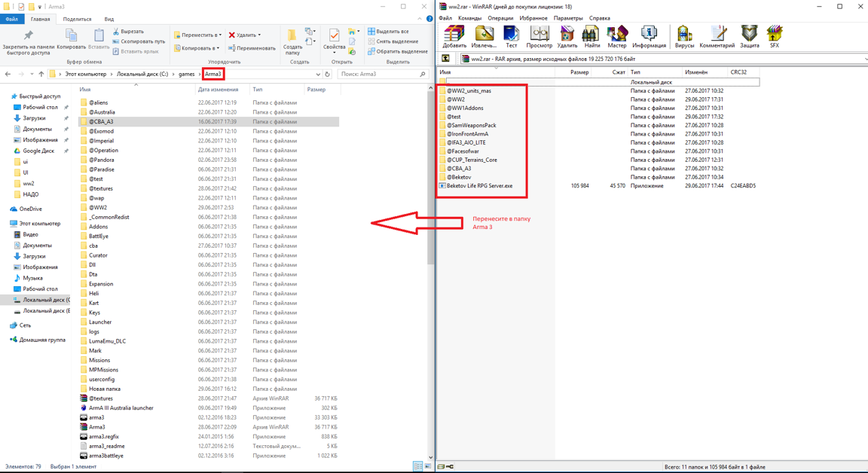Screen dimensions: 868x473
Task: Go back in Explorer navigation
Action: point(8,74)
